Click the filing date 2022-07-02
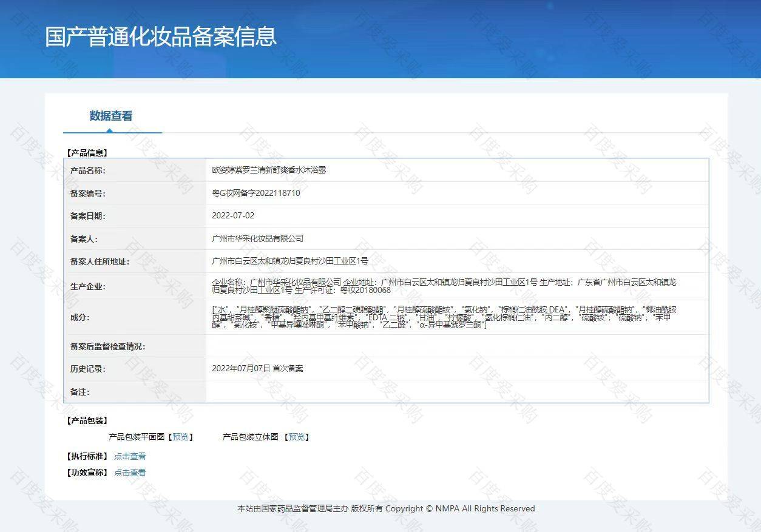761x532 pixels. point(233,216)
